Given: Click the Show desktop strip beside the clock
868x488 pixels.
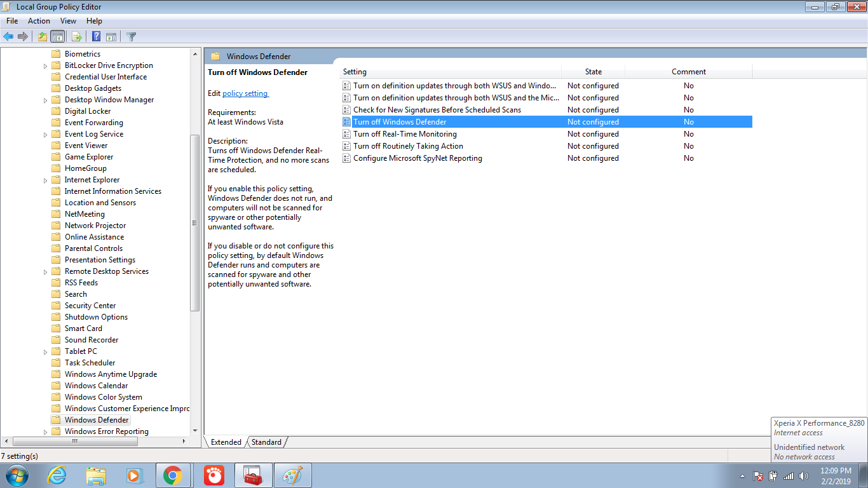Looking at the screenshot, I should [x=863, y=475].
